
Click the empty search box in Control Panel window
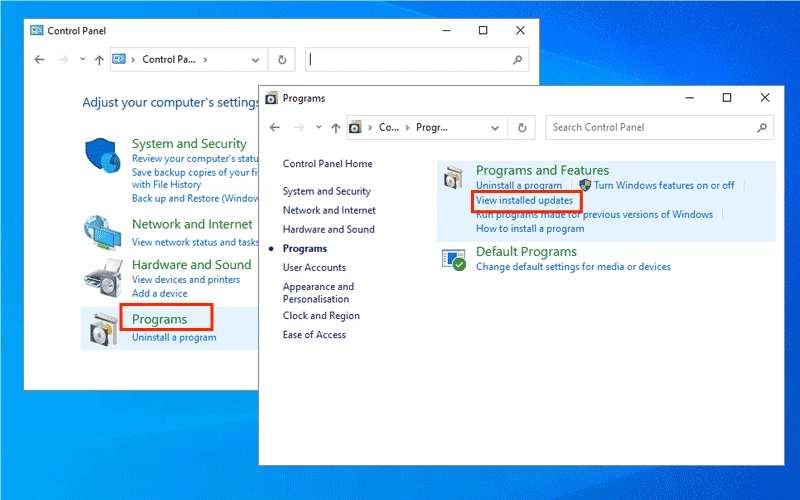417,60
